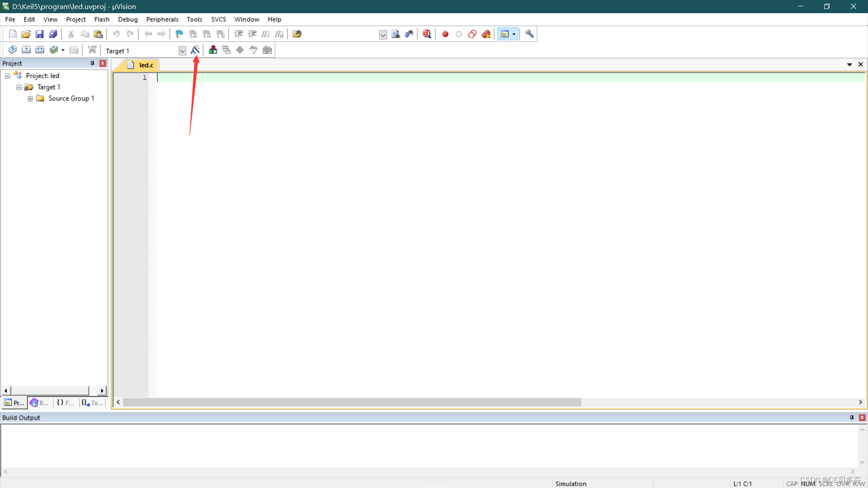Expand Source Group 1 tree node
This screenshot has height=488, width=868.
tap(30, 99)
